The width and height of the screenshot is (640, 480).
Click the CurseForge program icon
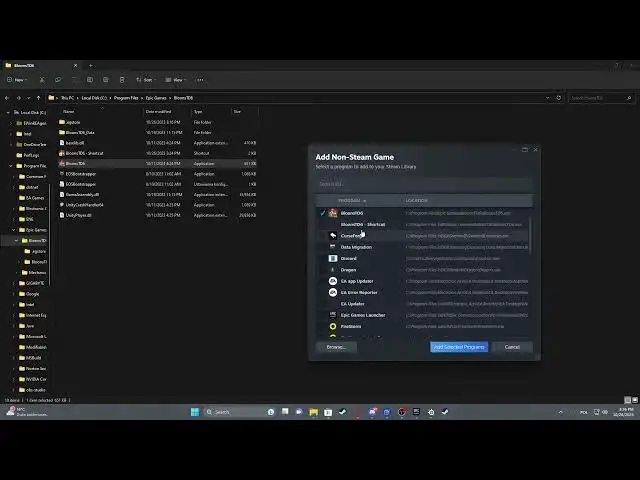[331, 236]
